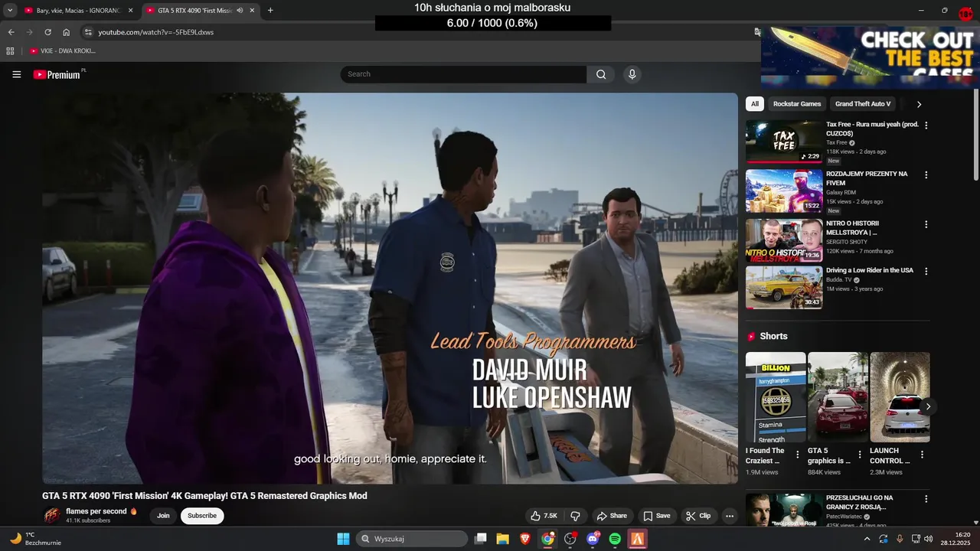The height and width of the screenshot is (551, 980).
Task: Like the video with 7.5K thumbs up
Action: click(x=544, y=516)
